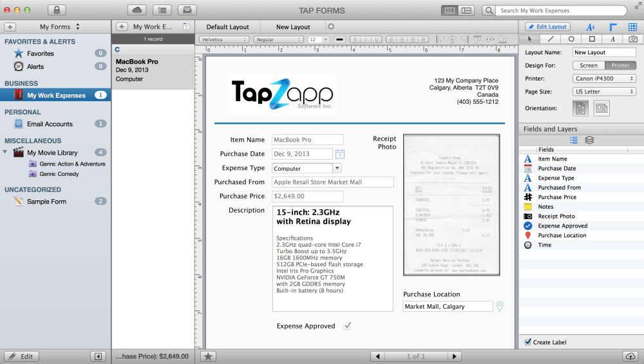Click in the Search My Work Expenses field
The image size is (644, 364).
click(561, 10)
